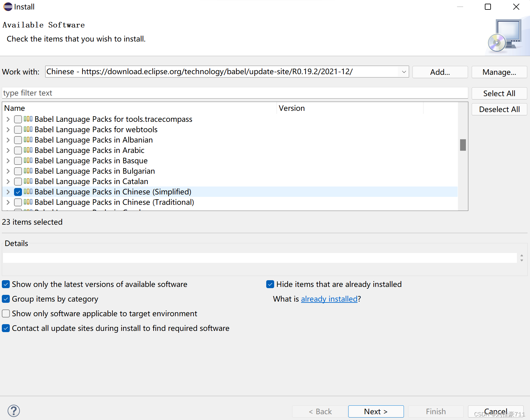Open the Manage... sites button

click(499, 72)
